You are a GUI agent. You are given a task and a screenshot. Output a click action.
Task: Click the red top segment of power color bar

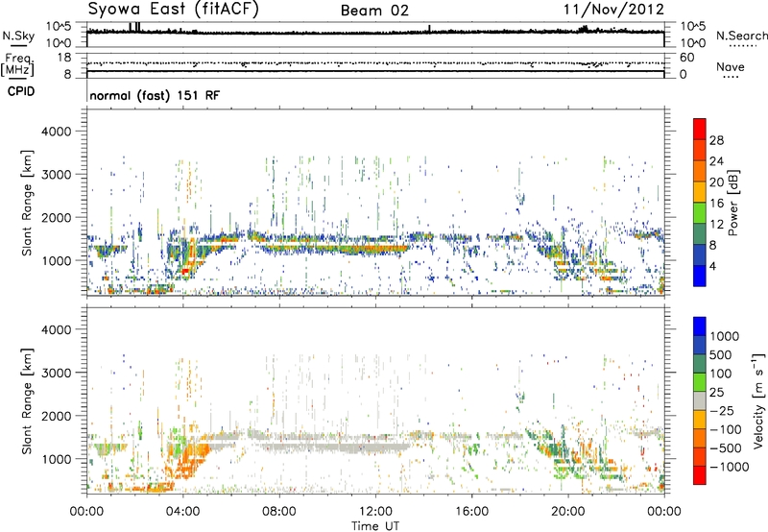point(700,130)
